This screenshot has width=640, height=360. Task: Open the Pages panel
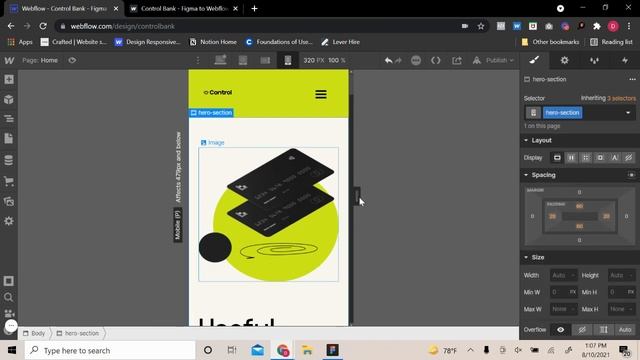click(x=9, y=139)
